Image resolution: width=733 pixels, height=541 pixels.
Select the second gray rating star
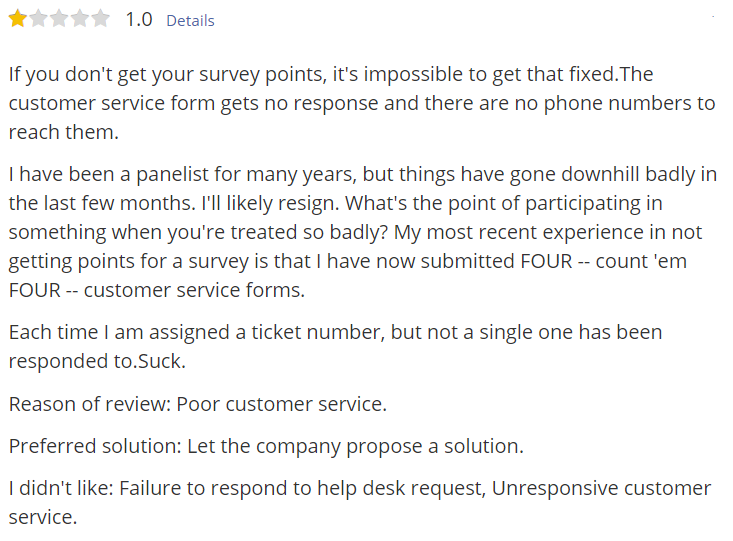(38, 19)
